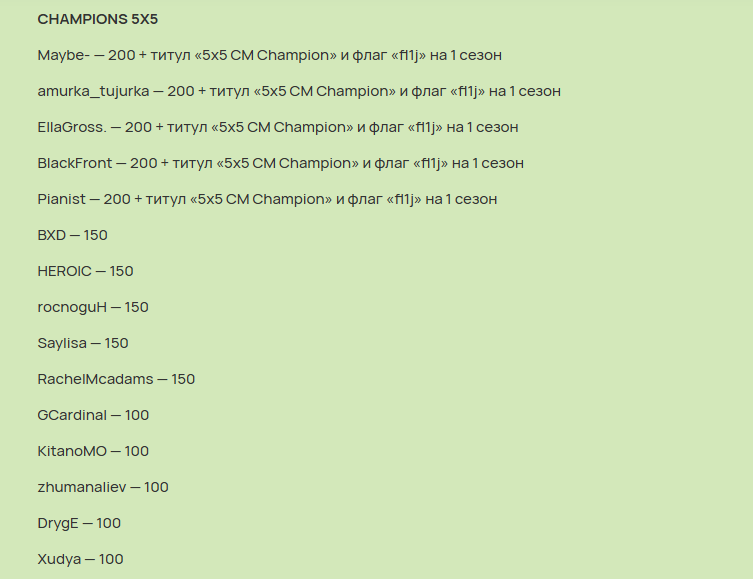Click the rocnoguH — 150 entry
753x579 pixels.
pos(93,307)
